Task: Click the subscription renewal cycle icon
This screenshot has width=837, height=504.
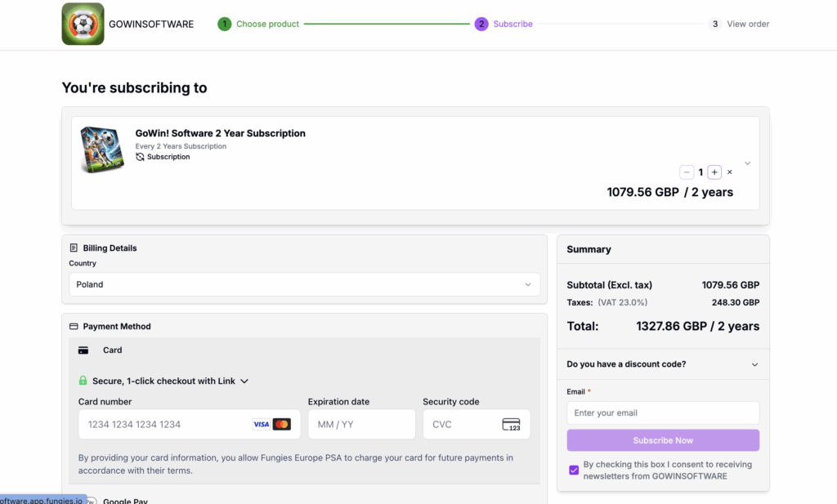Action: (x=140, y=157)
